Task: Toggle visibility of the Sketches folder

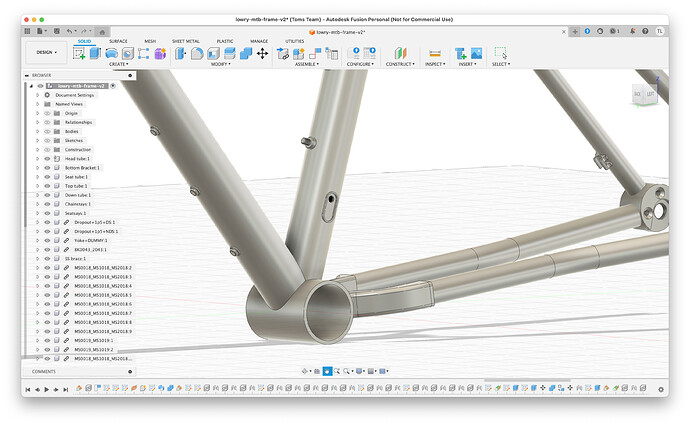Action: pos(47,141)
